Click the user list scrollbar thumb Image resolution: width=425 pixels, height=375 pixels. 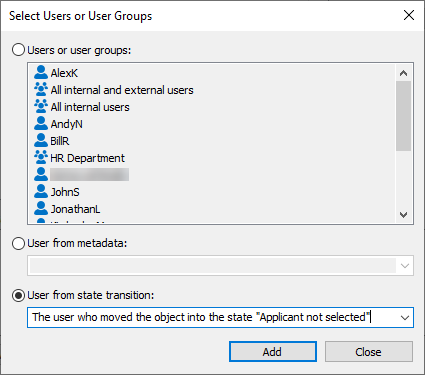(x=404, y=116)
